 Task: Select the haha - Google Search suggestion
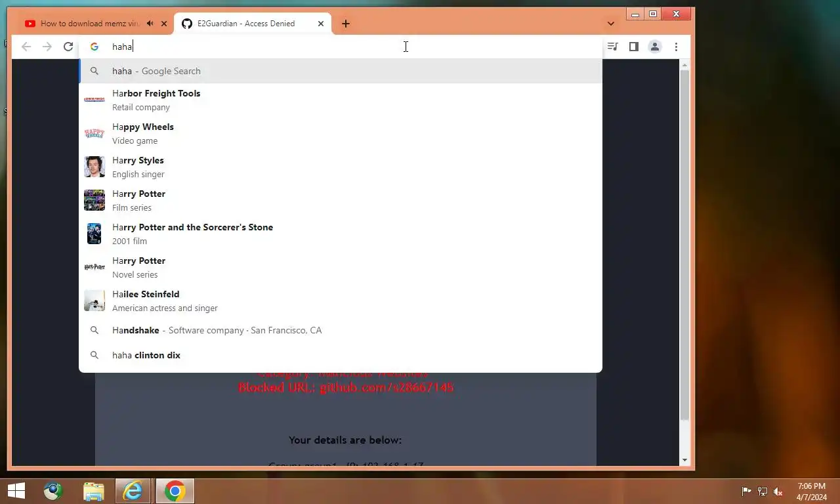340,71
